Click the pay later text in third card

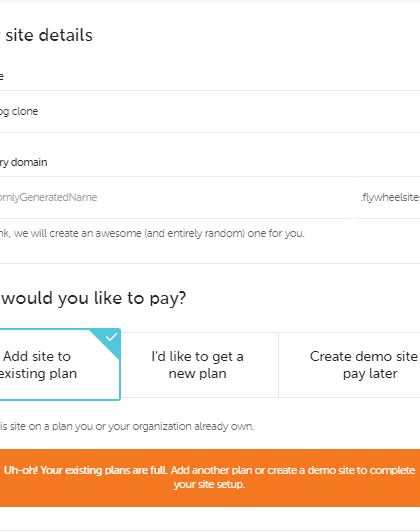[x=370, y=374]
